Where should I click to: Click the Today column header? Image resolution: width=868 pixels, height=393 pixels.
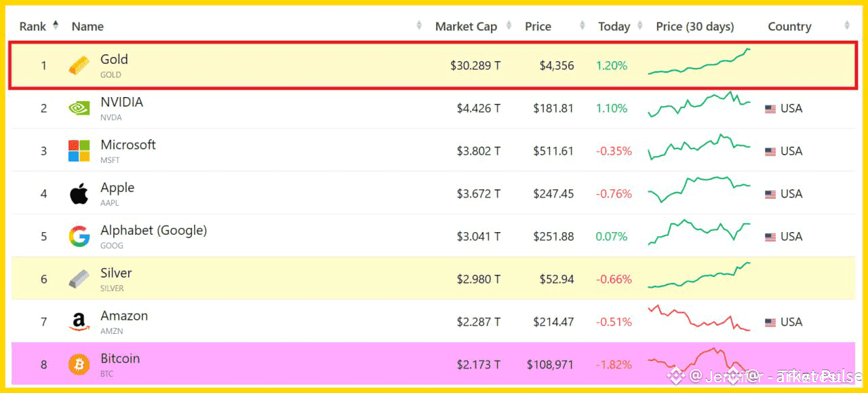614,26
